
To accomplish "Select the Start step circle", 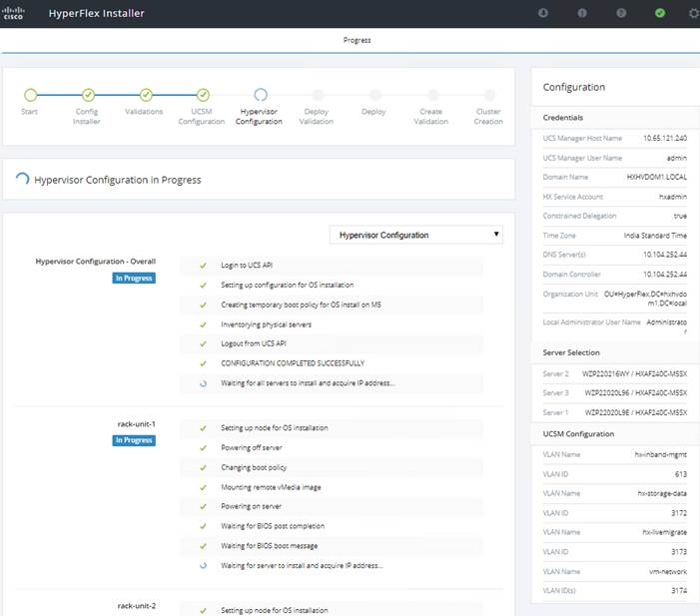I will pyautogui.click(x=30, y=95).
